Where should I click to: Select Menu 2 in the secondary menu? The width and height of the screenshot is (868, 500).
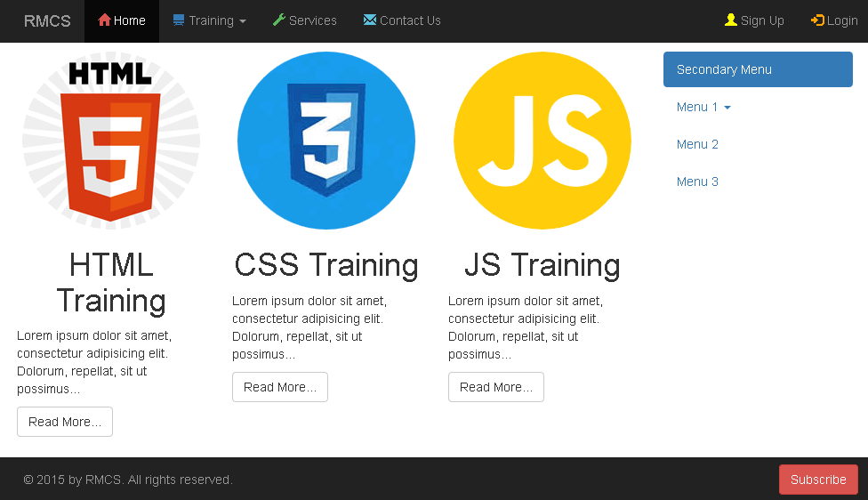click(697, 144)
